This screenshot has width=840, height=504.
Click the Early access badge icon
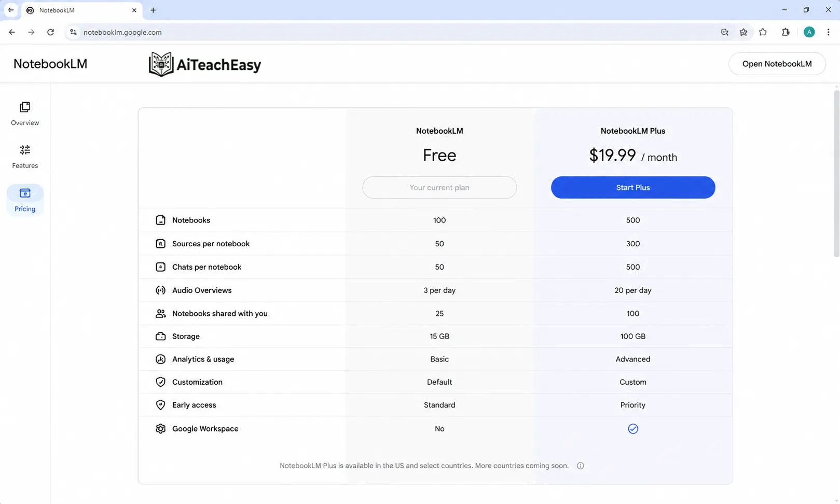point(160,405)
